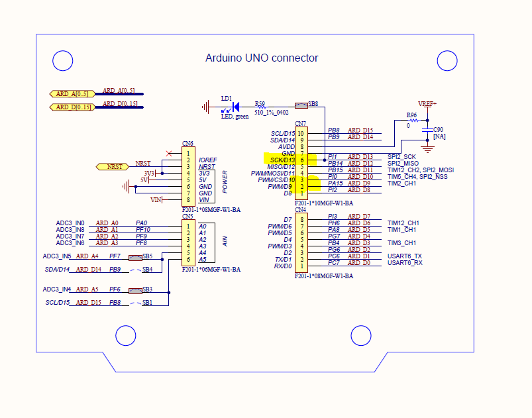The image size is (532, 418).
Task: Select the TIM2_CH1 annotation
Action: point(401,183)
